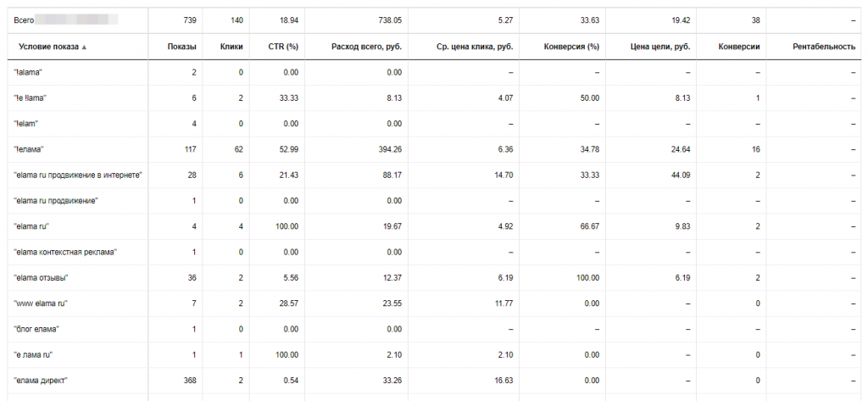Click Рентабельность column header
Image resolution: width=868 pixels, height=401 pixels.
[824, 47]
